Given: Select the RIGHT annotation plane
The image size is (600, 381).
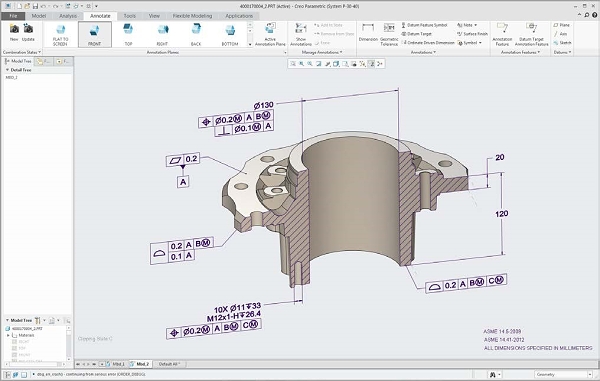Looking at the screenshot, I should point(162,34).
